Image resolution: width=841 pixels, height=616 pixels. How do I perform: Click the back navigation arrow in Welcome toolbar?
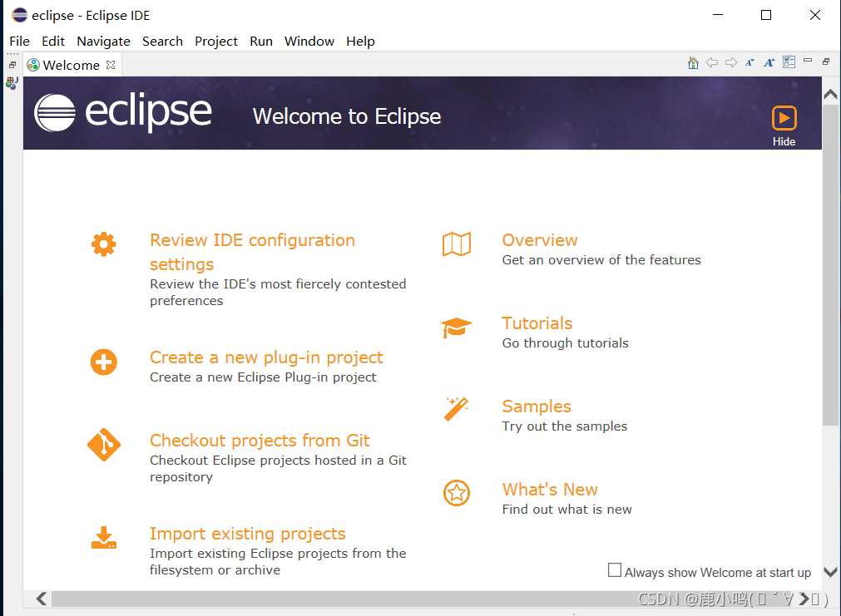pos(712,62)
